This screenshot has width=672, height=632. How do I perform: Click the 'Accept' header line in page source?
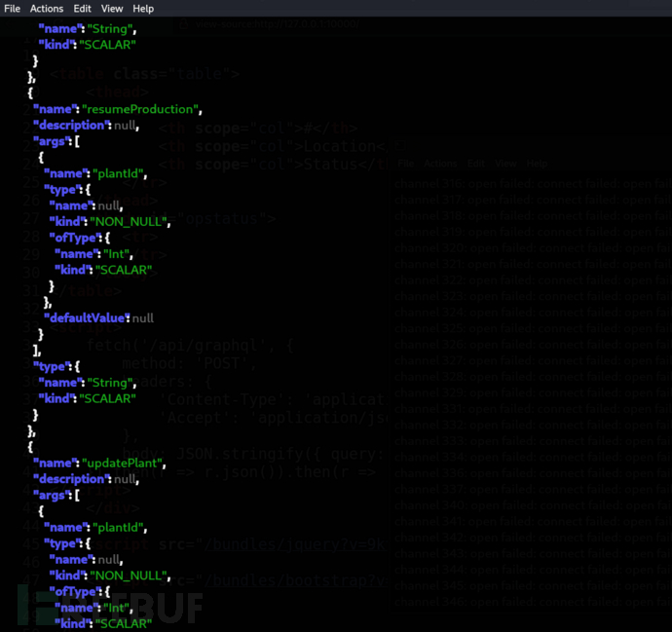click(x=273, y=418)
